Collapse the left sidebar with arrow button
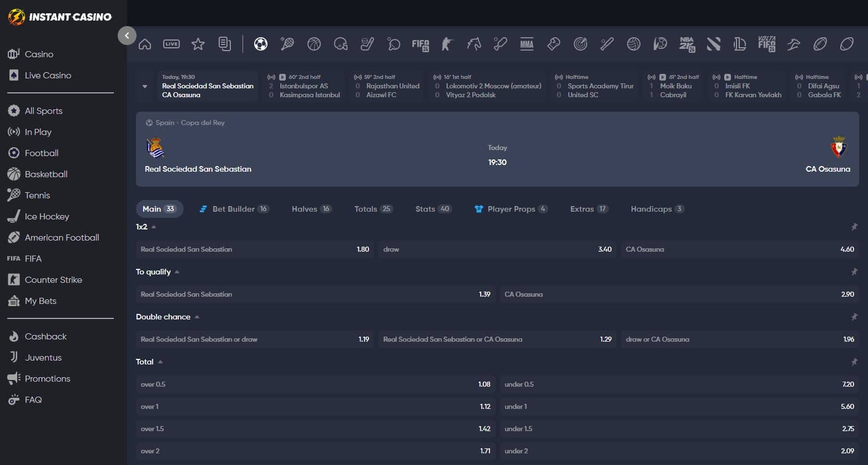This screenshot has height=465, width=868. (127, 36)
